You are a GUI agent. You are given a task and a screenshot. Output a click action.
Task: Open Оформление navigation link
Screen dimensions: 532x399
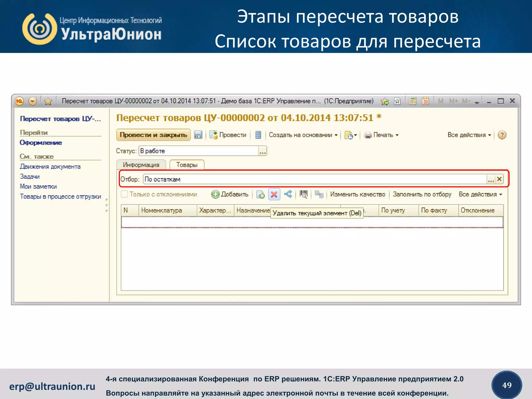(41, 143)
